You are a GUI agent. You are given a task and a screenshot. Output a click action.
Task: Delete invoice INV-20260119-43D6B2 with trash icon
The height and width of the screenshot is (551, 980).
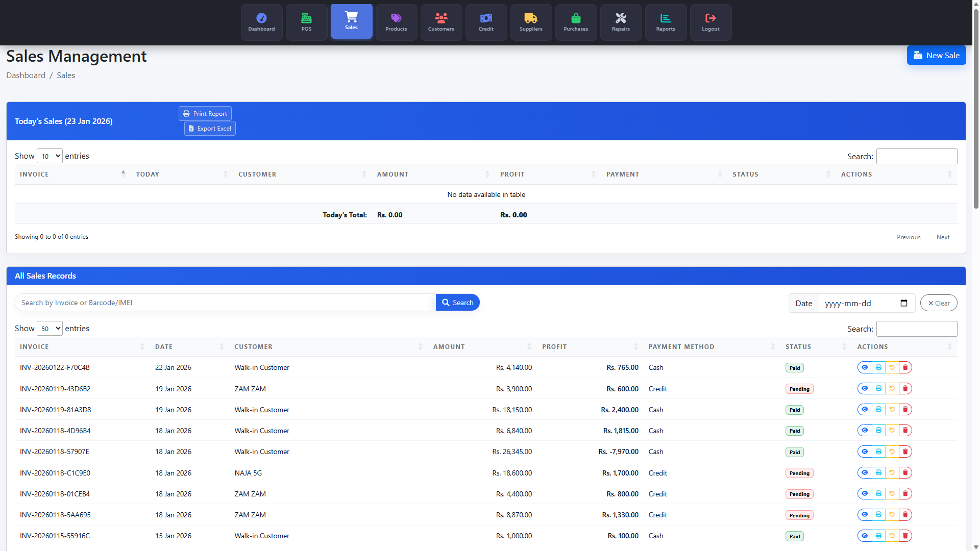905,389
